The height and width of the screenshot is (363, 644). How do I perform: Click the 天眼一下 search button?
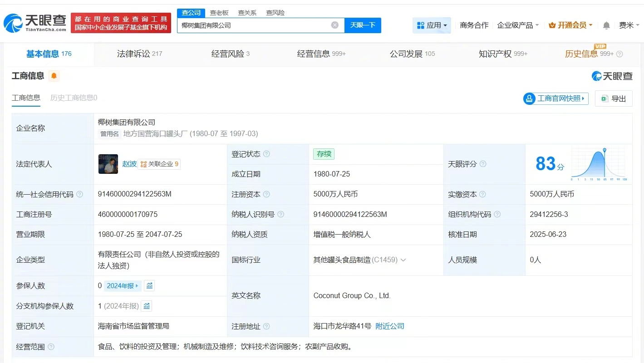[363, 25]
